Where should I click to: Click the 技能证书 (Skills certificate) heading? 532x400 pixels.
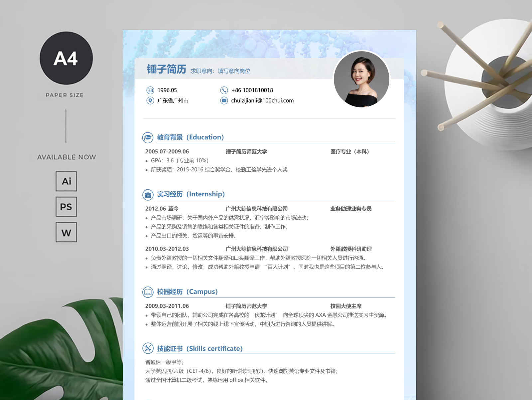pos(200,348)
